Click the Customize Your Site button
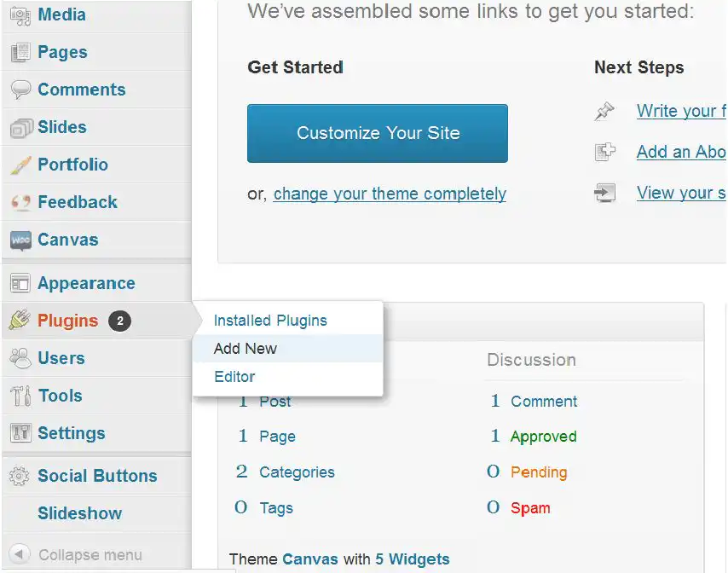The image size is (728, 573). (x=378, y=133)
